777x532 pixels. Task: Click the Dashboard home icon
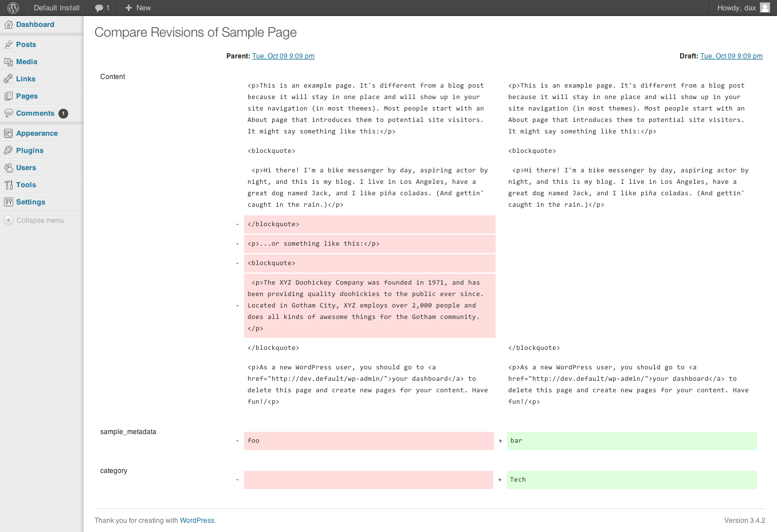[8, 25]
